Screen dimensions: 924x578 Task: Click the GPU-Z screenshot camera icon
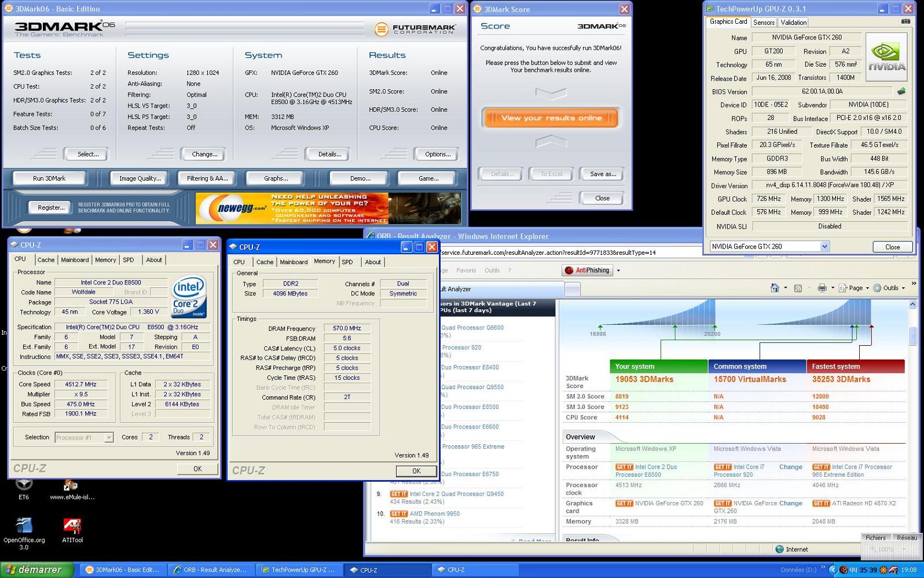tap(905, 21)
